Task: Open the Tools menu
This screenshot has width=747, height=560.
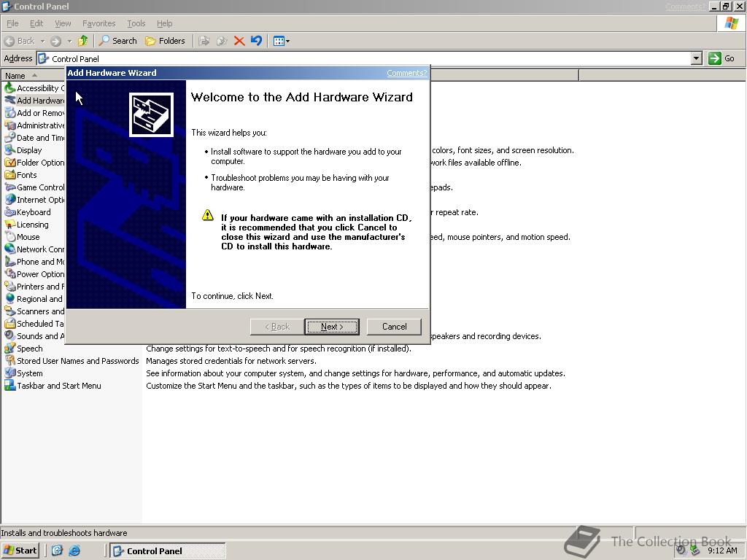Action: tap(136, 23)
